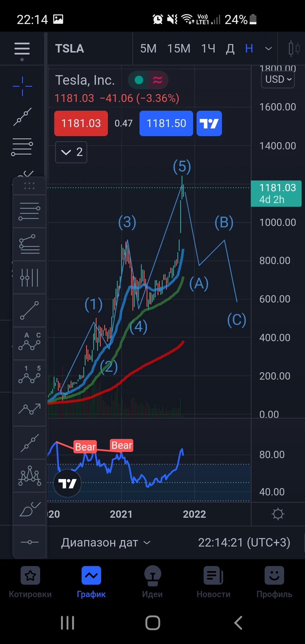The height and width of the screenshot is (644, 305).
Task: Select the wave (A) label
Action: pyautogui.click(x=199, y=283)
